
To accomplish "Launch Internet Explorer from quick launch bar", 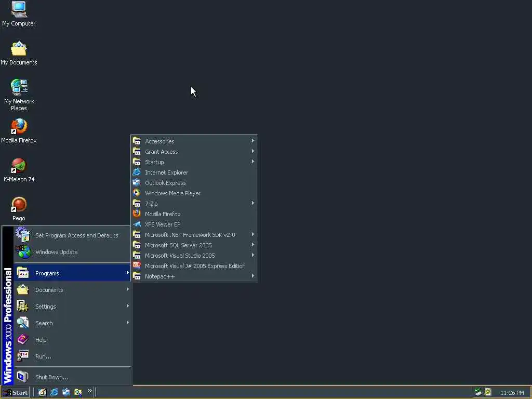I will 54,392.
